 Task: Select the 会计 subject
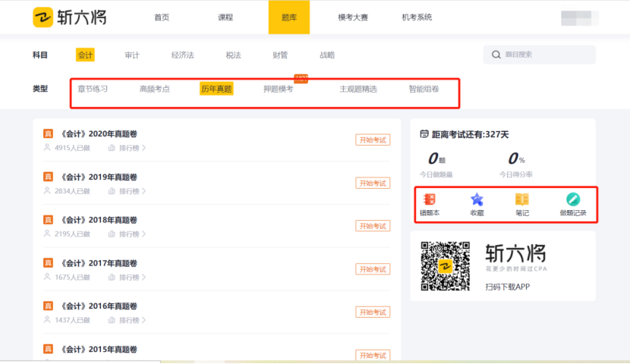pyautogui.click(x=85, y=55)
